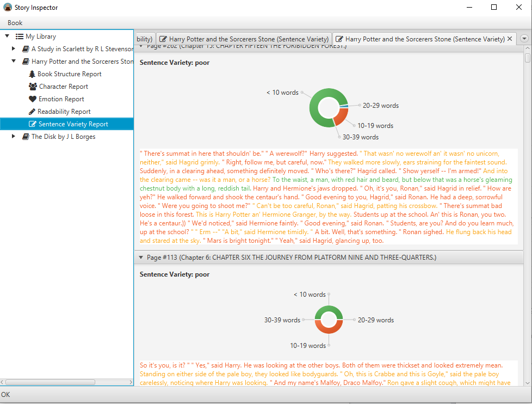This screenshot has width=532, height=404.
Task: Select the My Library root label
Action: coord(41,36)
